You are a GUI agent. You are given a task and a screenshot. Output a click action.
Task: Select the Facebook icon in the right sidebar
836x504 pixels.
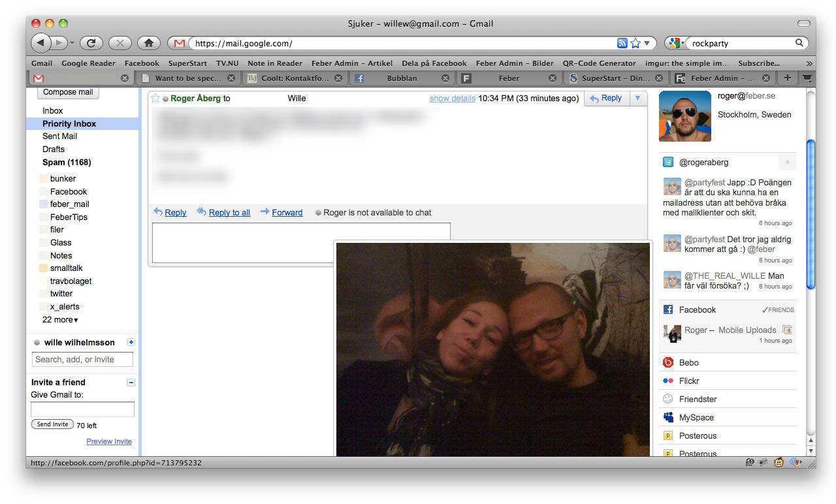click(667, 309)
